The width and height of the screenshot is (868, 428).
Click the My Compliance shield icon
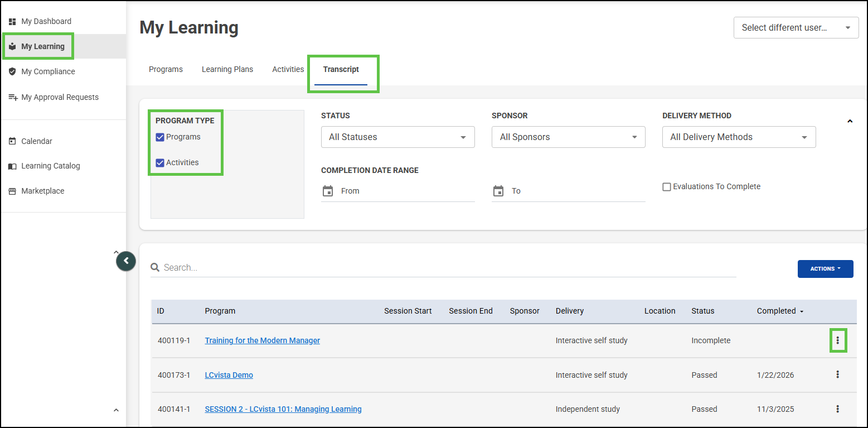click(12, 71)
